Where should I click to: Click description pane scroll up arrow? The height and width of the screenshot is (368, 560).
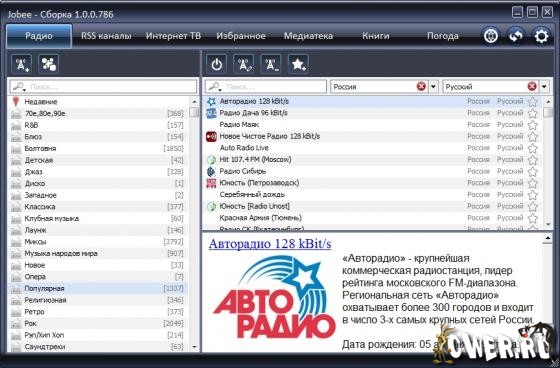[548, 238]
